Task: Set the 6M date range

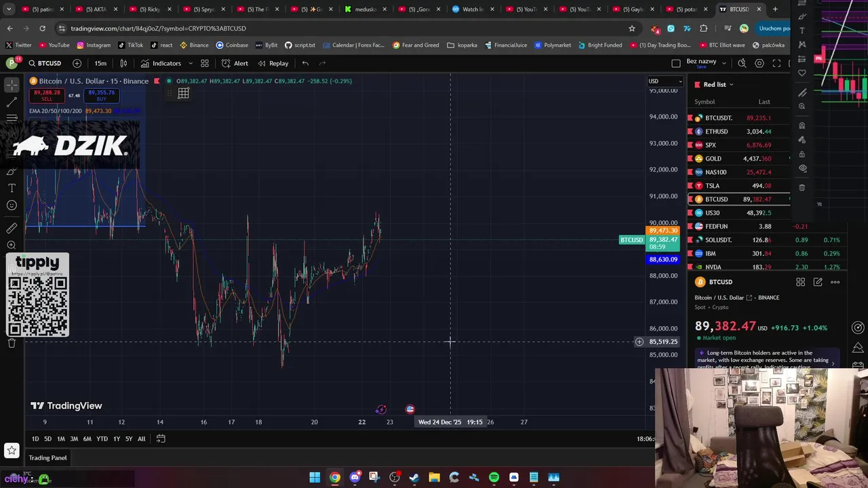Action: (x=87, y=439)
